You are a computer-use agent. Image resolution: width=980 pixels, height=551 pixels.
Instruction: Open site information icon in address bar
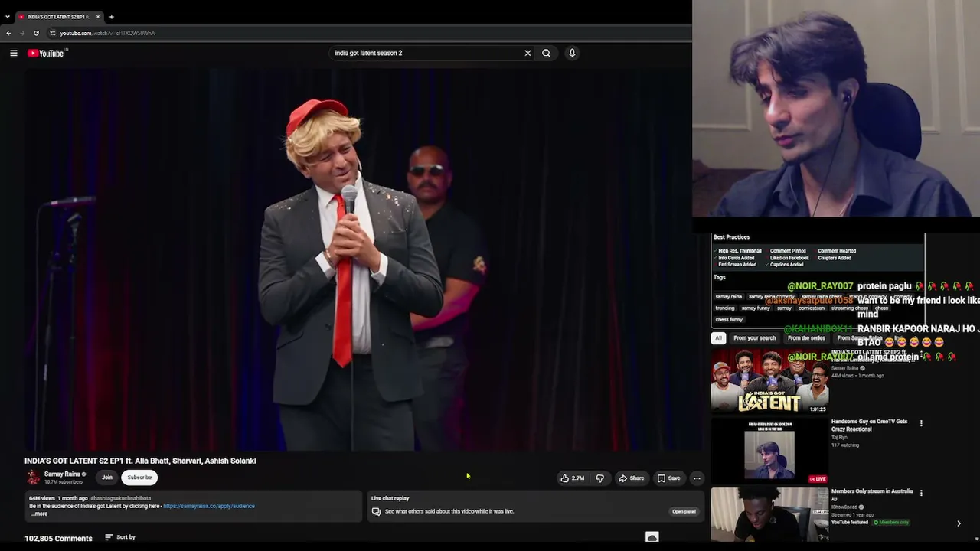(53, 33)
